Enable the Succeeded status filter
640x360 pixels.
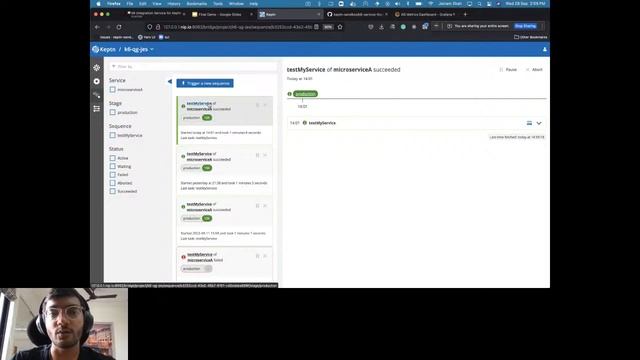pos(113,191)
